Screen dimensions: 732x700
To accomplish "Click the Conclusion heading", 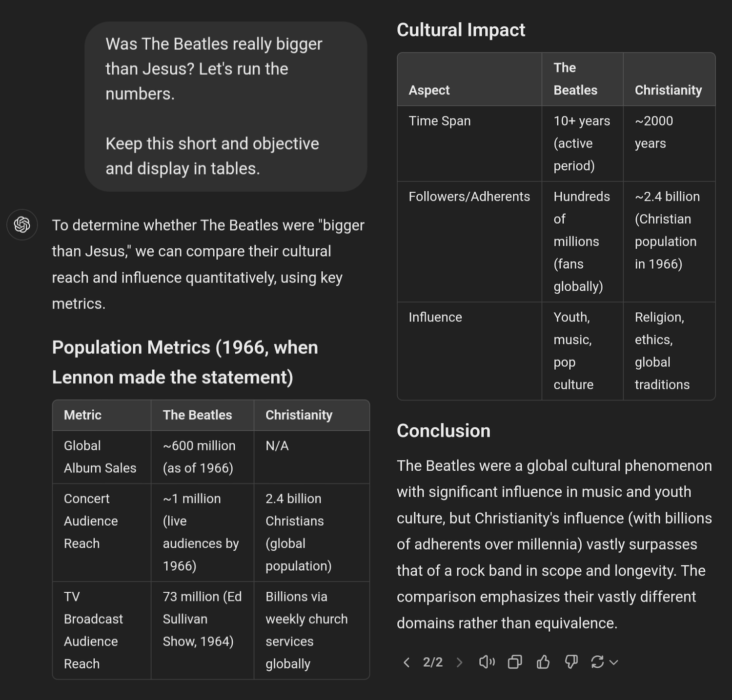I will 443,431.
